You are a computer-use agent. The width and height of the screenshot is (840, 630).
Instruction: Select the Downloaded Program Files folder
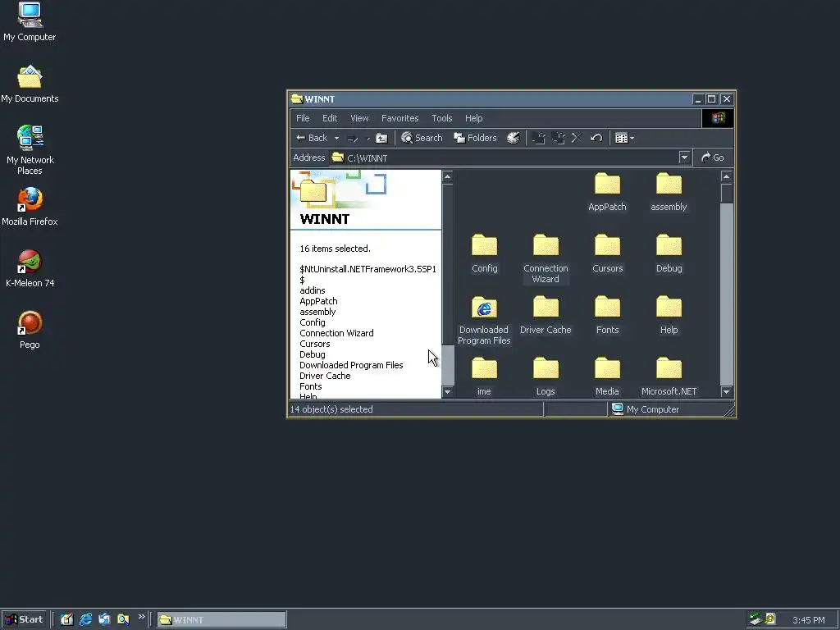[x=484, y=321]
